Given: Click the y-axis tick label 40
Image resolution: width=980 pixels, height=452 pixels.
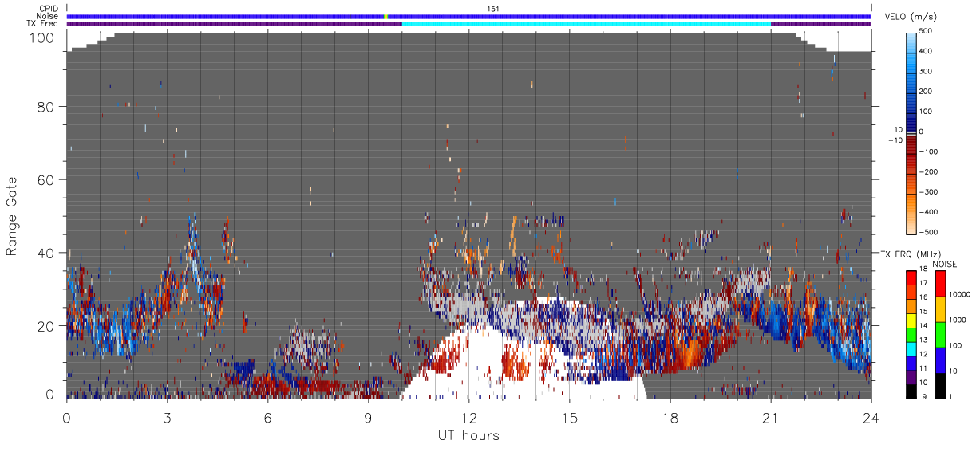Looking at the screenshot, I should pos(46,253).
